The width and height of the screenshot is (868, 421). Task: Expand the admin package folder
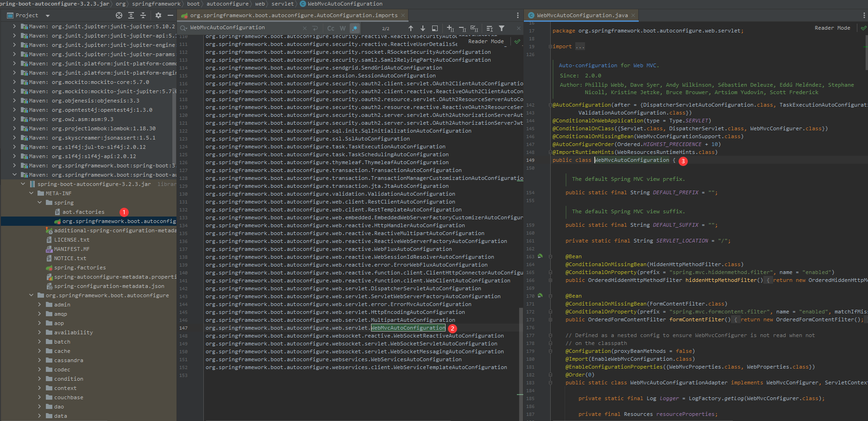tap(40, 305)
